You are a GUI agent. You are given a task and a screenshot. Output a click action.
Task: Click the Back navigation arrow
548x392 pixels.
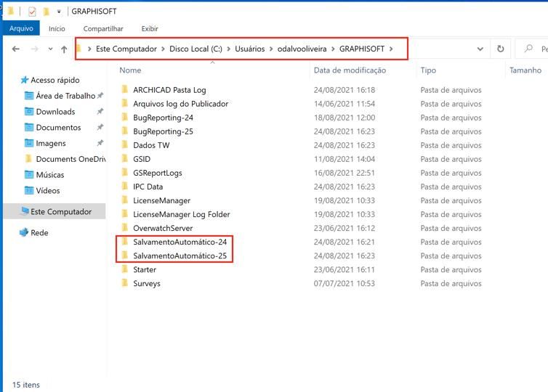16,49
